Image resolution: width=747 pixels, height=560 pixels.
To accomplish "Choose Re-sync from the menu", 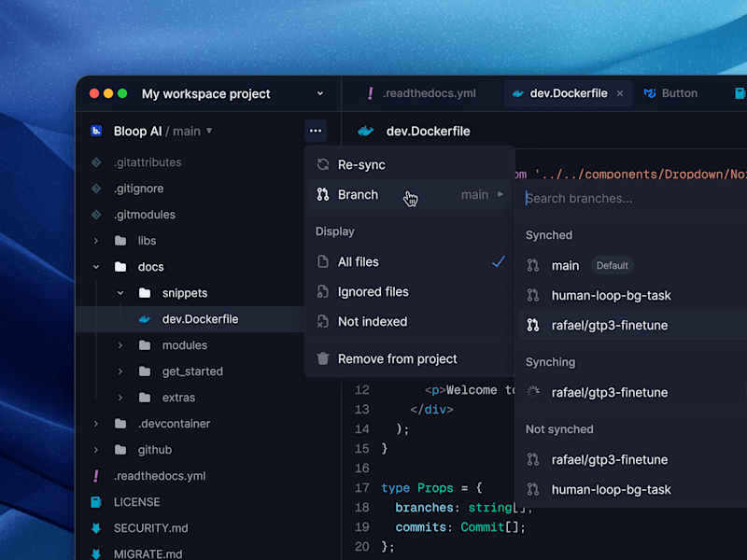I will (410, 165).
